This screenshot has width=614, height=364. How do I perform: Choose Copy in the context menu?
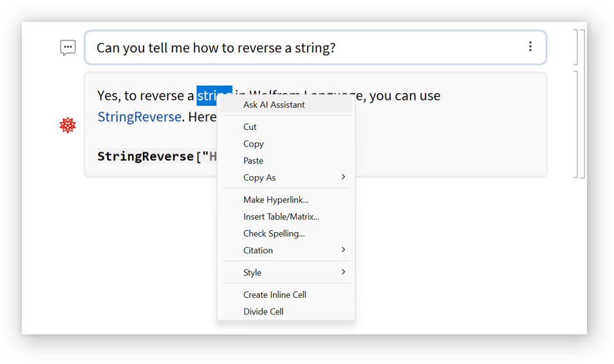[254, 144]
